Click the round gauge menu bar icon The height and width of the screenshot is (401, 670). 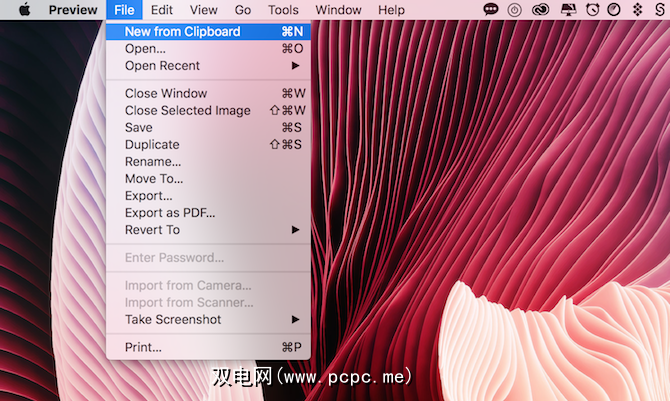(614, 9)
